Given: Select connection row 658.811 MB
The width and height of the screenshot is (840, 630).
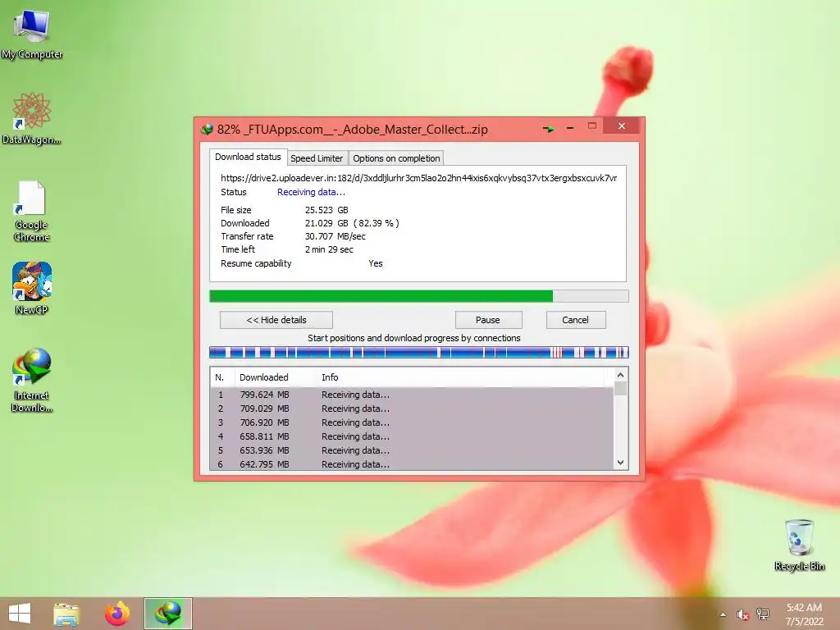Looking at the screenshot, I should coord(412,436).
